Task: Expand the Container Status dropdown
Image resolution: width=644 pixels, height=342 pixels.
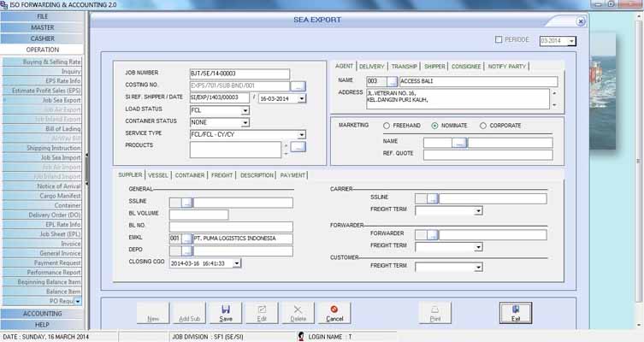Action: (245, 122)
